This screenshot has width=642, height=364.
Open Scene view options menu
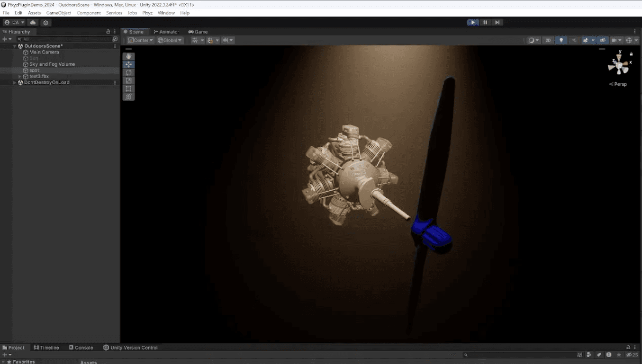point(635,32)
